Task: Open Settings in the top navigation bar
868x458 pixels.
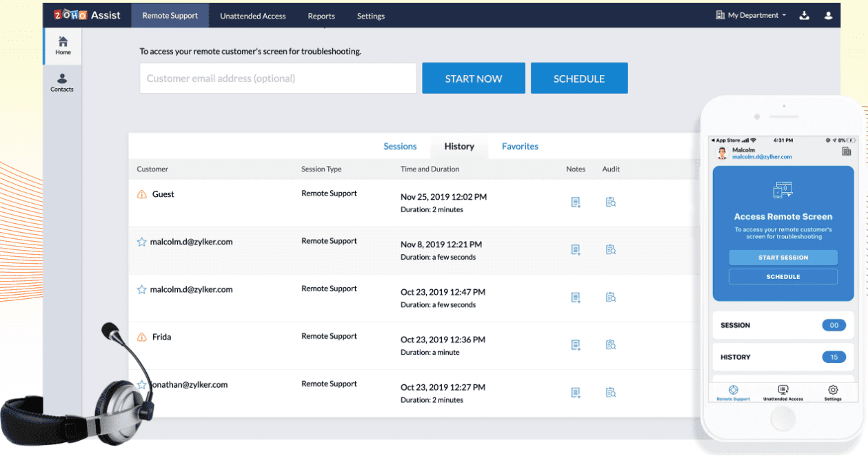Action: [371, 16]
